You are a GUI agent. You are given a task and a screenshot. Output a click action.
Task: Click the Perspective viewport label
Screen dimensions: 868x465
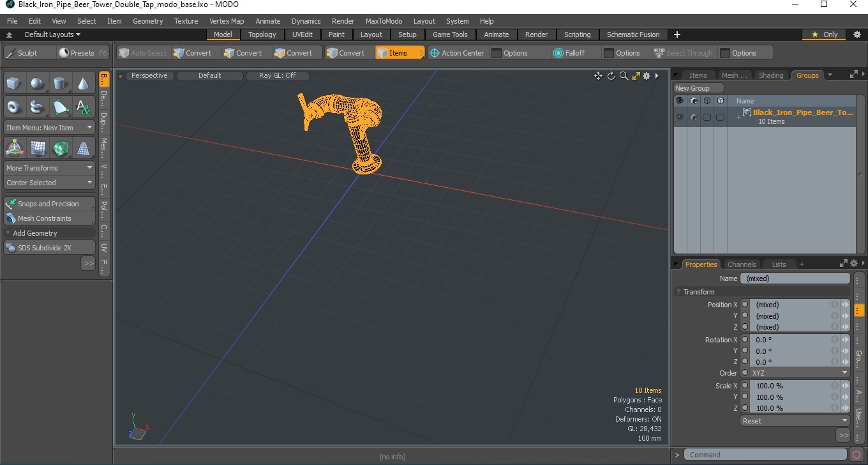coord(149,75)
